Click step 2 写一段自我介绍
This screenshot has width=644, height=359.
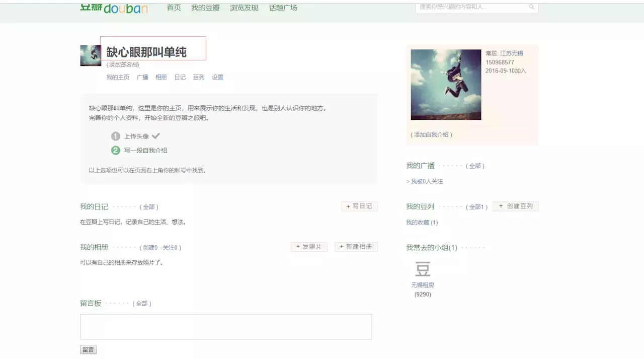pyautogui.click(x=145, y=150)
